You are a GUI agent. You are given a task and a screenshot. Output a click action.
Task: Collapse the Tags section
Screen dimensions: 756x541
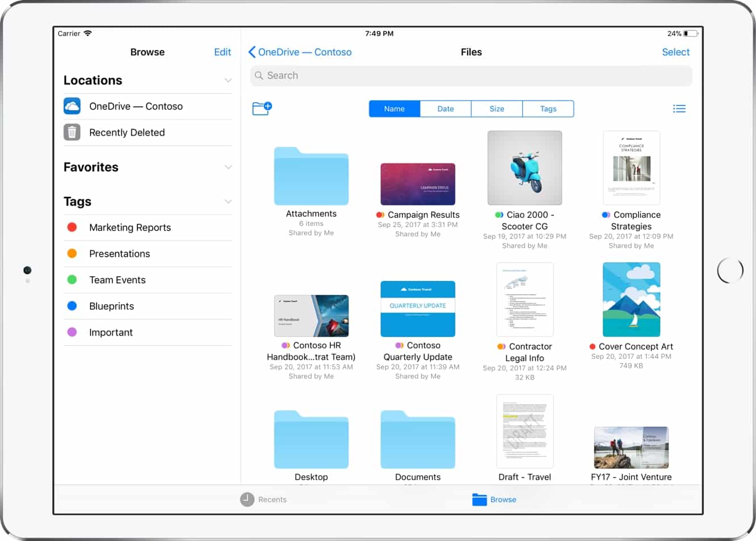228,202
